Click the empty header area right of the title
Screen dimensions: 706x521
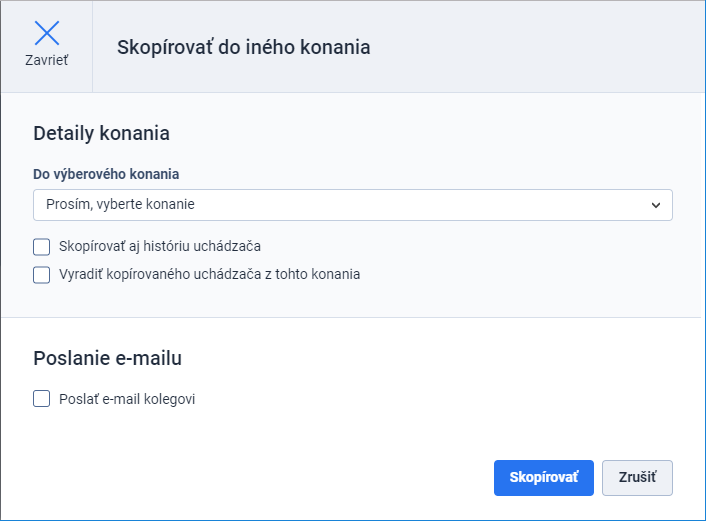click(x=536, y=47)
